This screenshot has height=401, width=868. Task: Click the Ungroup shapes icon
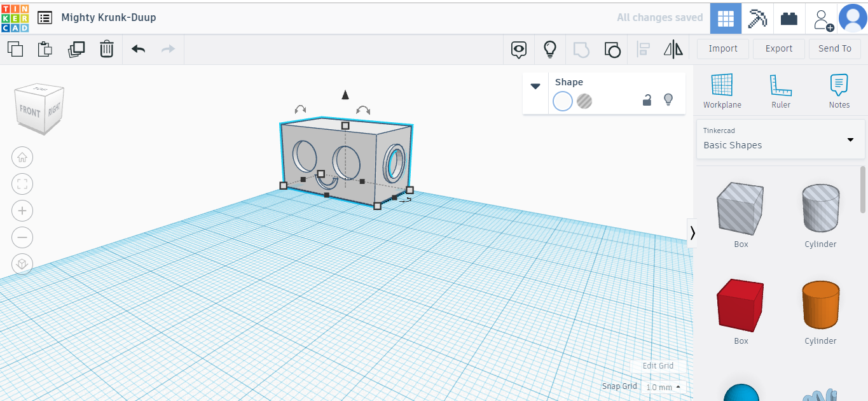click(612, 50)
